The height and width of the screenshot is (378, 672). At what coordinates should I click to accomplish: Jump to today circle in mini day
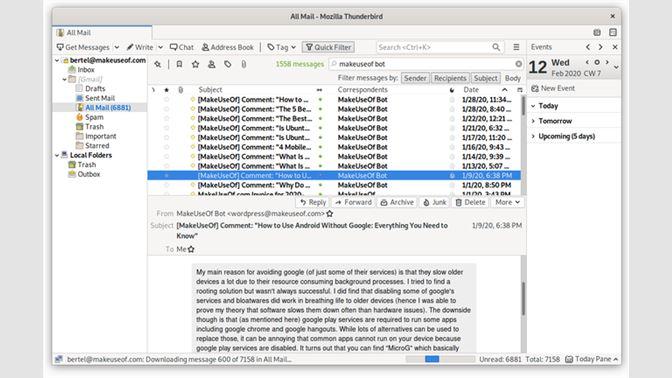point(597,62)
